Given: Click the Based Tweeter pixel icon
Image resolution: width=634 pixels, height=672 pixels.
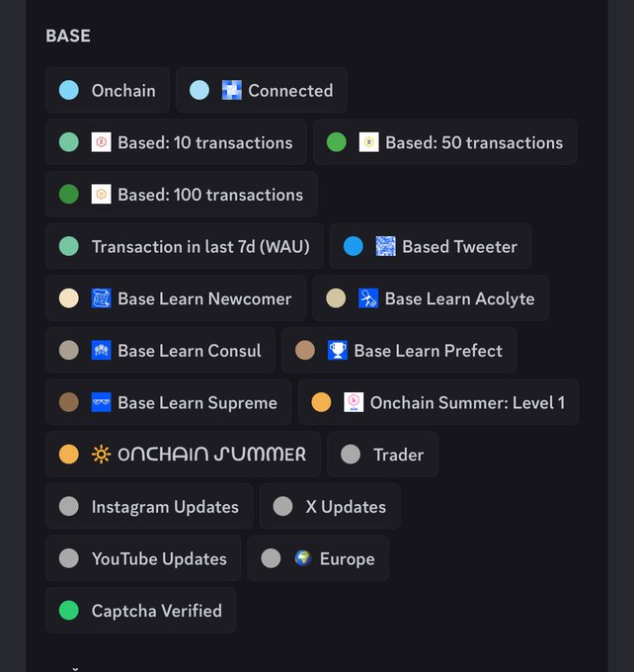Looking at the screenshot, I should (385, 246).
